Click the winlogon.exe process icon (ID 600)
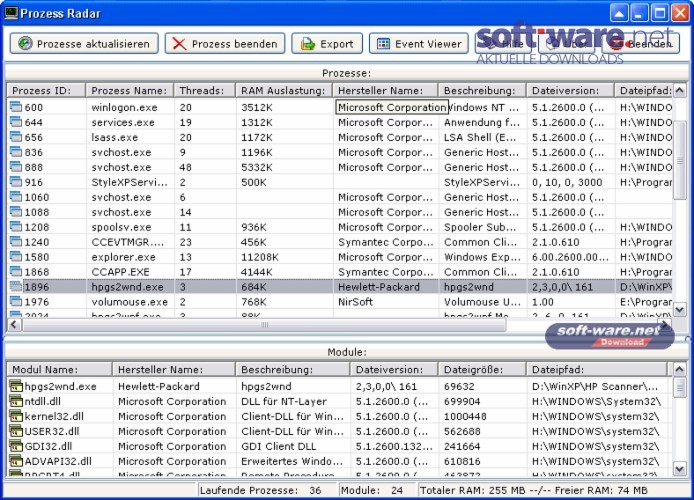This screenshot has width=694, height=500. [x=16, y=107]
